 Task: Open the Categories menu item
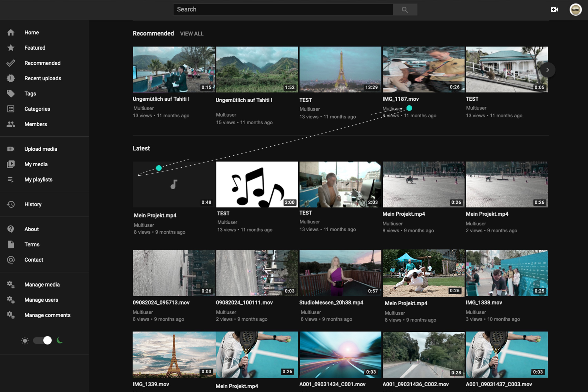click(x=37, y=109)
